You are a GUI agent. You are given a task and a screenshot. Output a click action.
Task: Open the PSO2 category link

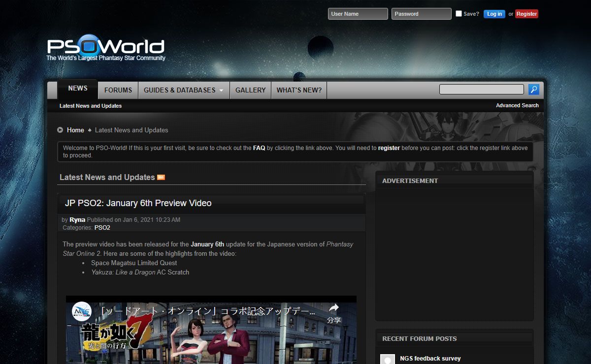pyautogui.click(x=102, y=228)
